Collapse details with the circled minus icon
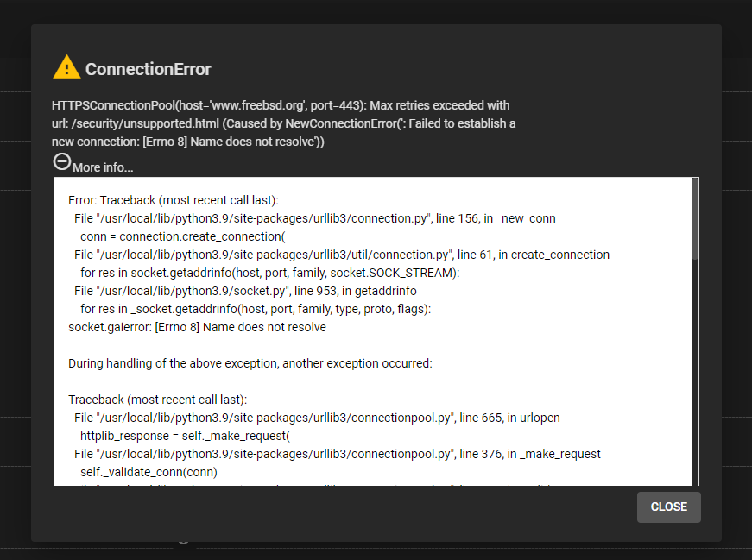 pyautogui.click(x=62, y=161)
